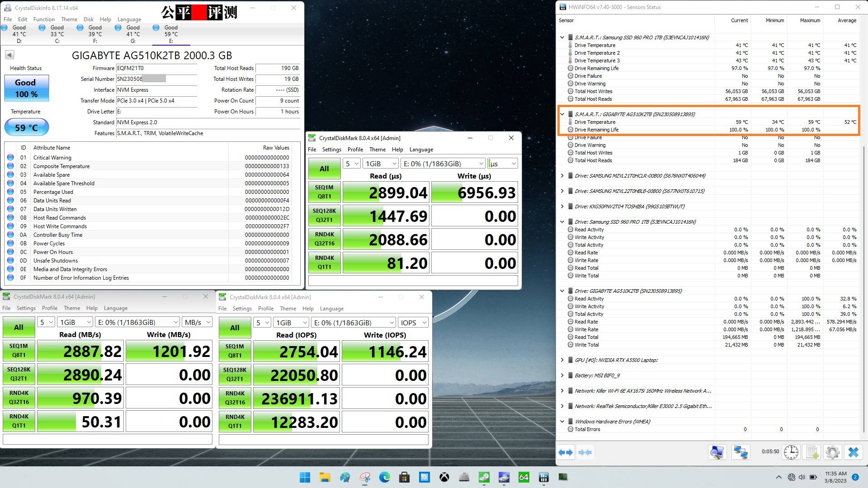Open HWiNFO settings via the gear icon

coord(833,452)
